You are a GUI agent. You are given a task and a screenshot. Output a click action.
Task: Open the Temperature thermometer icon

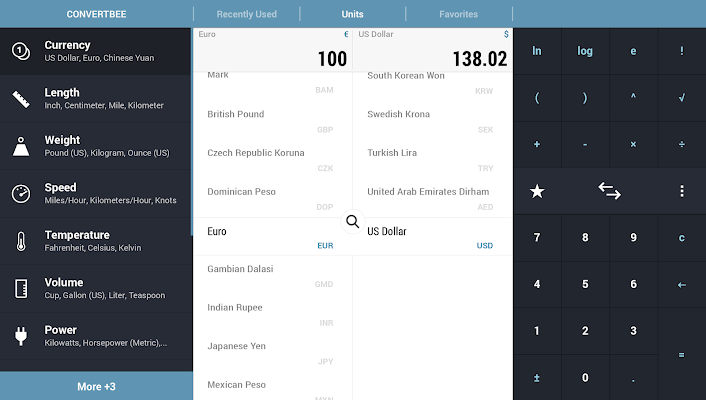pos(21,241)
